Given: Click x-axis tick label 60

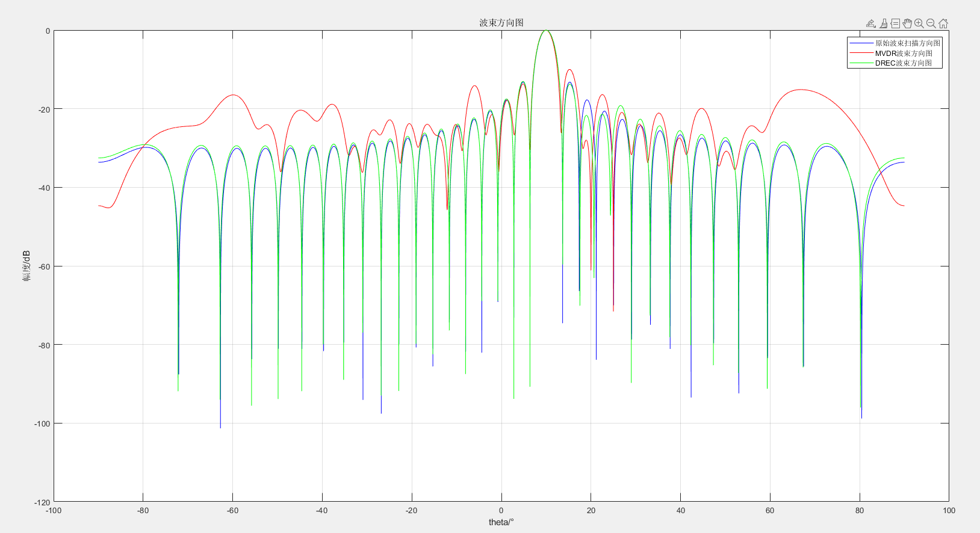Looking at the screenshot, I should click(x=770, y=510).
